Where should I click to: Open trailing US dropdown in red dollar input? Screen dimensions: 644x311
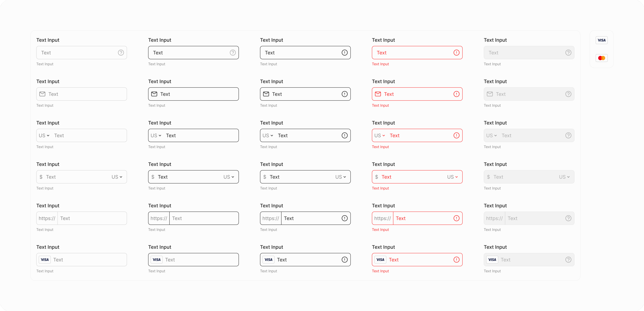click(x=452, y=177)
